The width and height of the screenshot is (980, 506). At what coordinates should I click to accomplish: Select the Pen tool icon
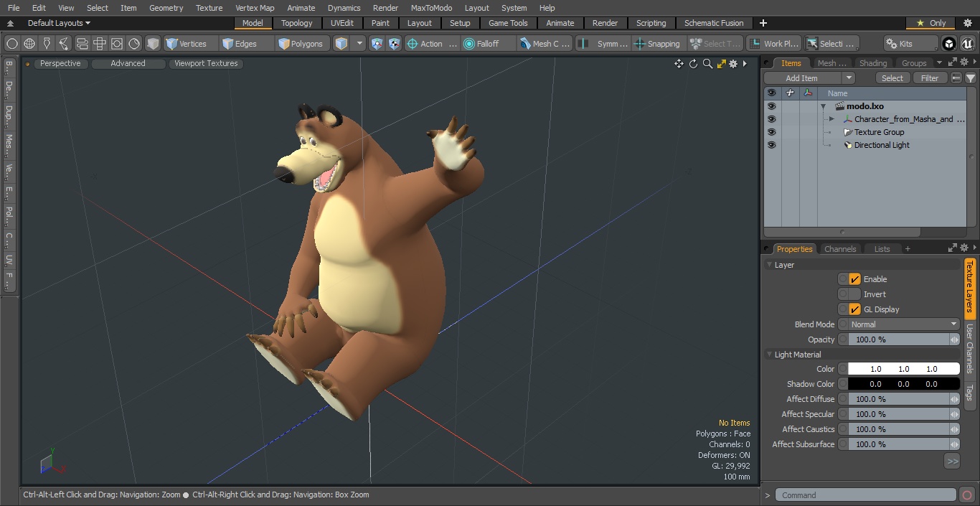(47, 44)
